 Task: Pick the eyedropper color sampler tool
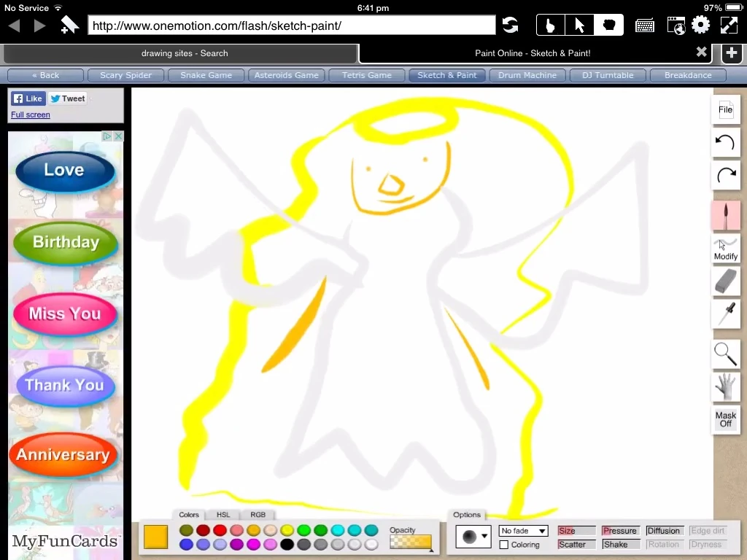click(725, 314)
